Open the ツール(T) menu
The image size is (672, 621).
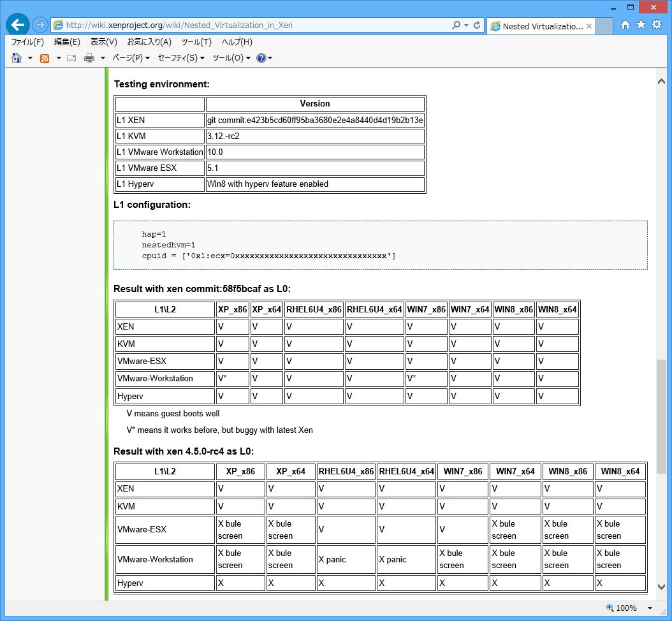point(196,42)
